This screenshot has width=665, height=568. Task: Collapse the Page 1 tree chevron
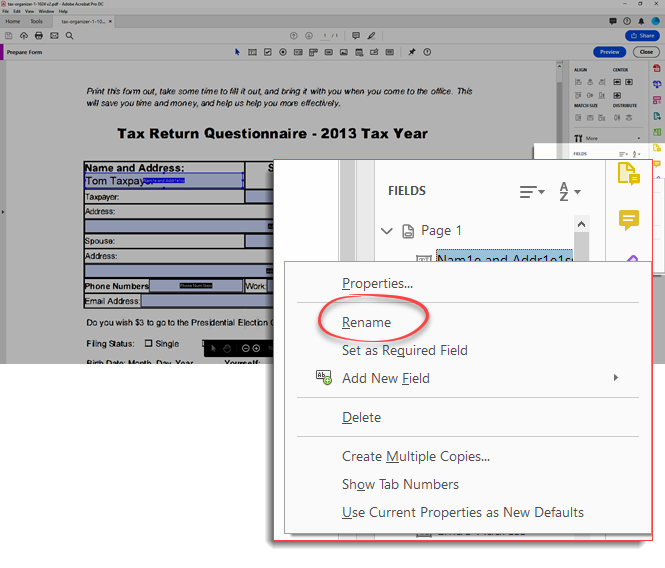386,231
